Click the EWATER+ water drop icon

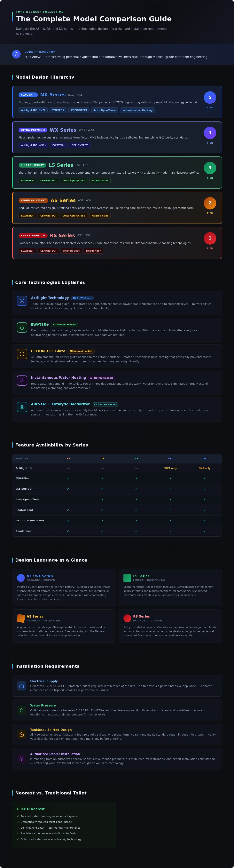click(22, 327)
